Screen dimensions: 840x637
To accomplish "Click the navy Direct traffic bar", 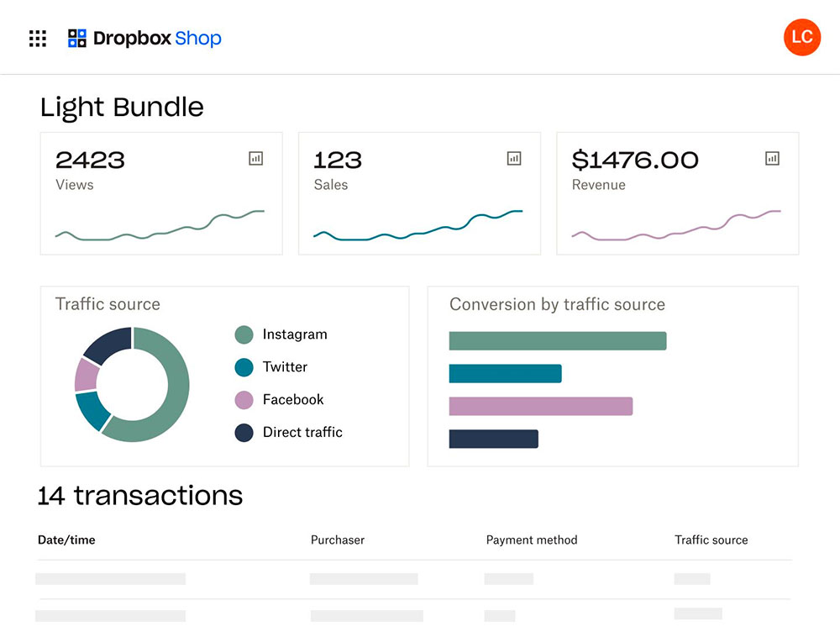I will [493, 439].
